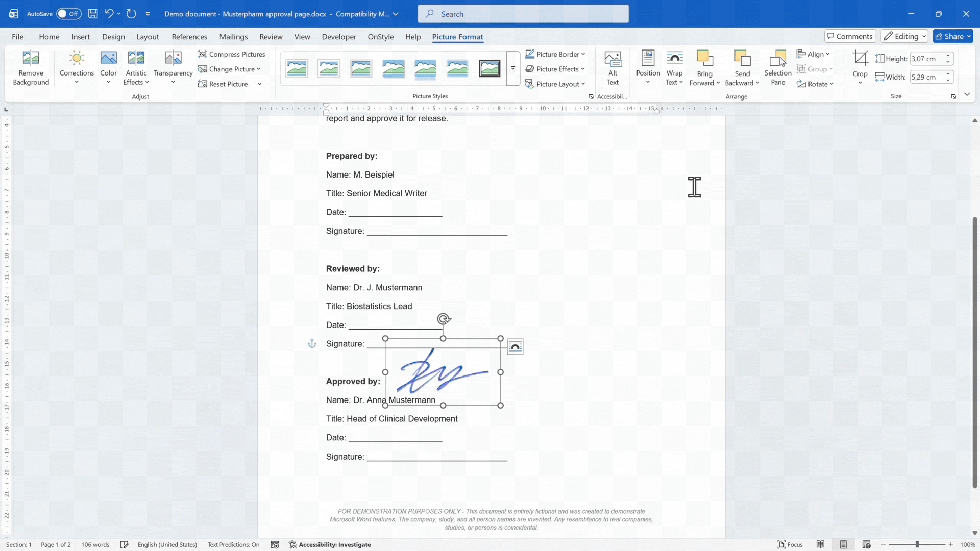Open the Comments pane

pyautogui.click(x=850, y=36)
